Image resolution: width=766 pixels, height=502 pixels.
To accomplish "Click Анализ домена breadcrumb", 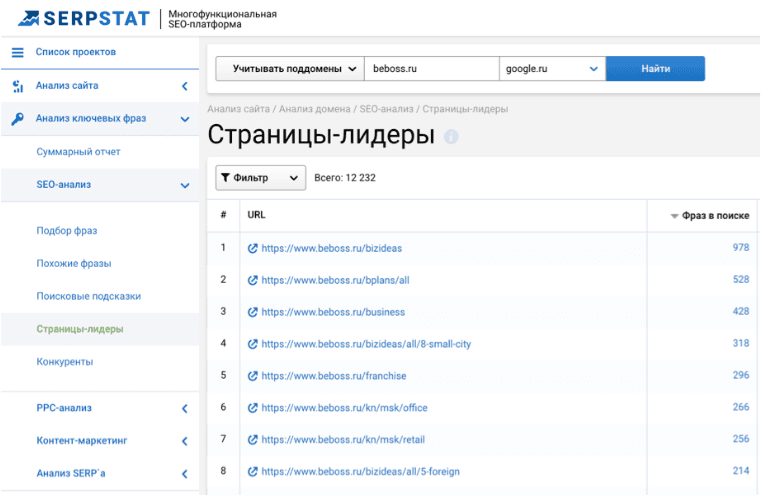I will click(315, 109).
